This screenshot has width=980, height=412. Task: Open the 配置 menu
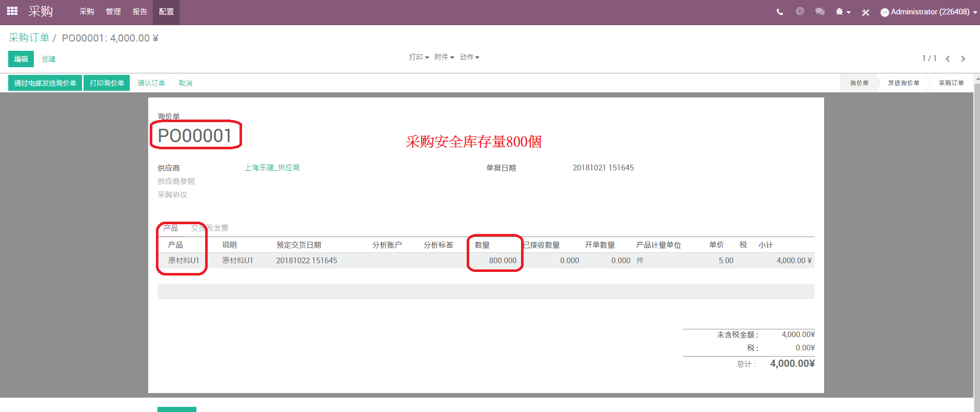166,12
